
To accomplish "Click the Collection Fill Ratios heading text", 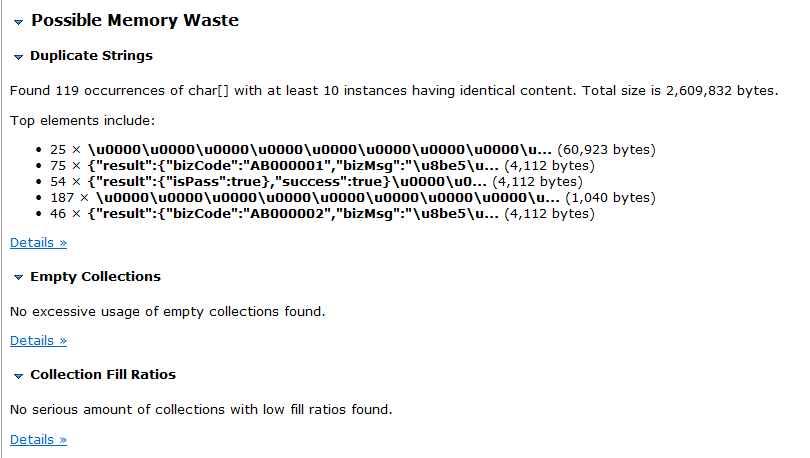I will click(103, 374).
